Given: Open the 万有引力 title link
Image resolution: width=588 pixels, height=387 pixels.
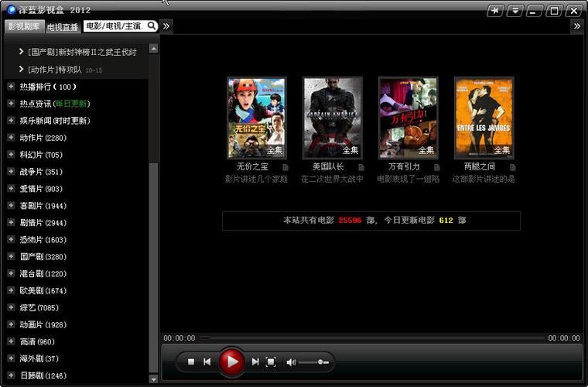Looking at the screenshot, I should click(403, 166).
